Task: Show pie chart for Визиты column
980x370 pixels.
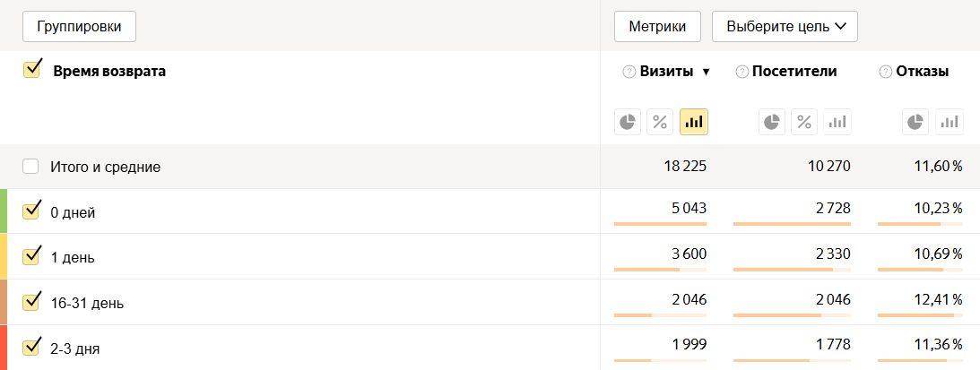Action: [x=629, y=122]
